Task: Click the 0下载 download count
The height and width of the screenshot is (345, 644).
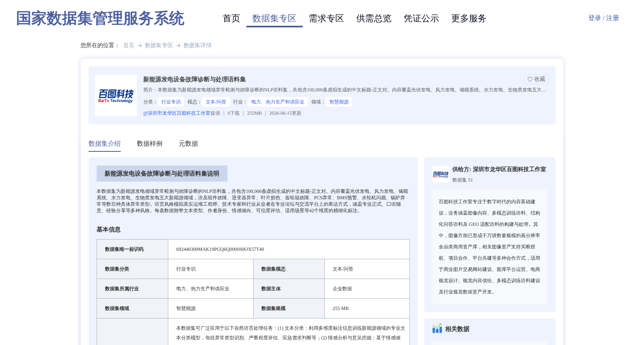Action: click(x=233, y=114)
